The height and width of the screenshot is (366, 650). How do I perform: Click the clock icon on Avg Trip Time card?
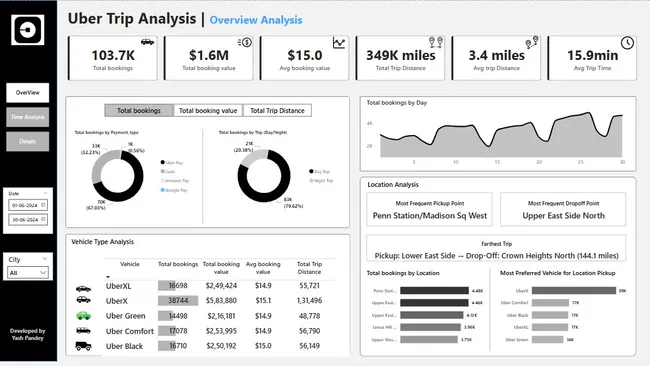[627, 43]
